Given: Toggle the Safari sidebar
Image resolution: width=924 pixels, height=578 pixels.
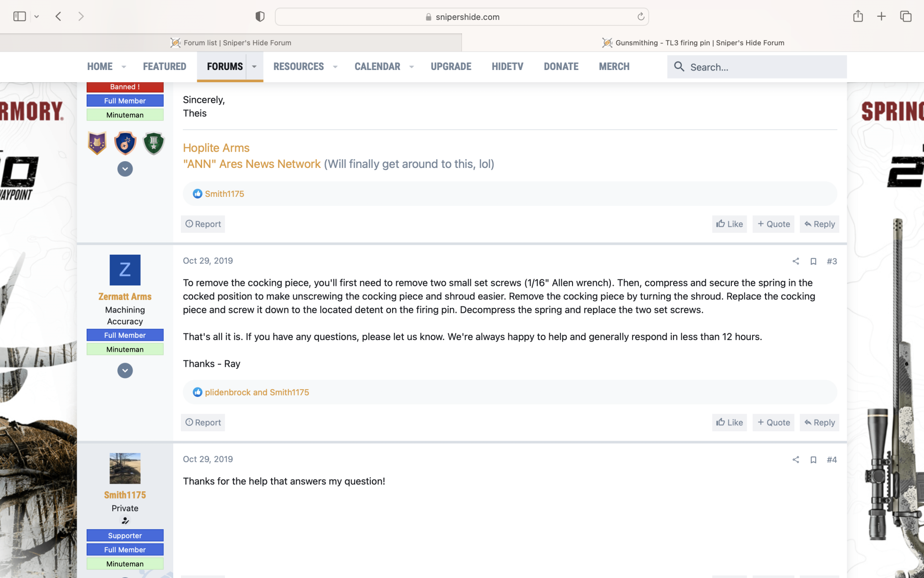Looking at the screenshot, I should 19,17.
